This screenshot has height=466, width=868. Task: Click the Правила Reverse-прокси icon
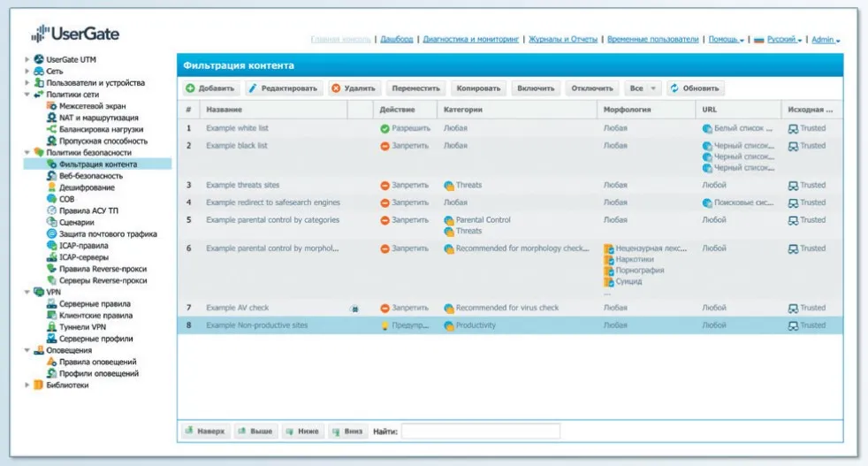[x=51, y=269]
